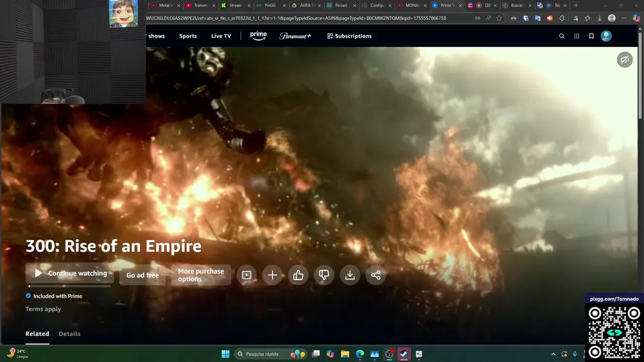Screen dimensions: 644x362
Task: Switch to the Picsart browser tab
Action: click(x=341, y=6)
